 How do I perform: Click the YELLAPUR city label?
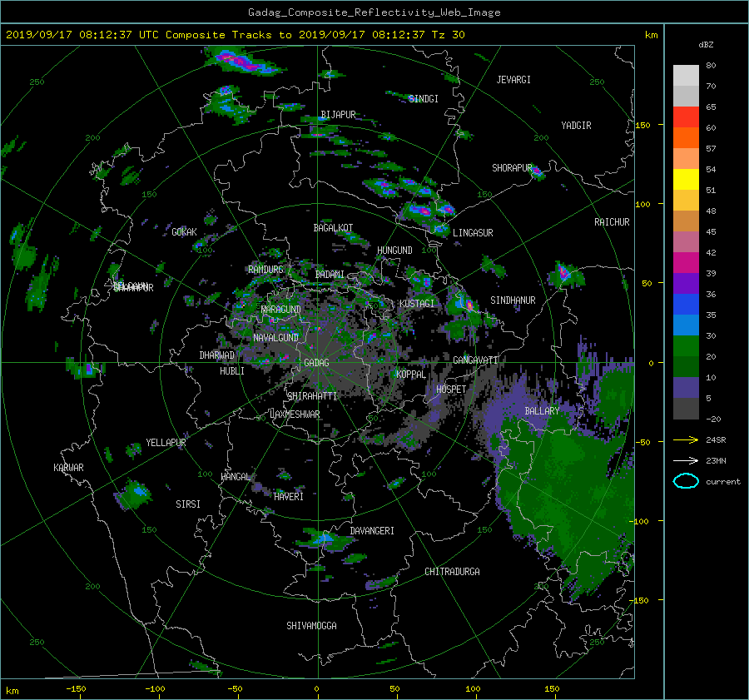tap(166, 443)
